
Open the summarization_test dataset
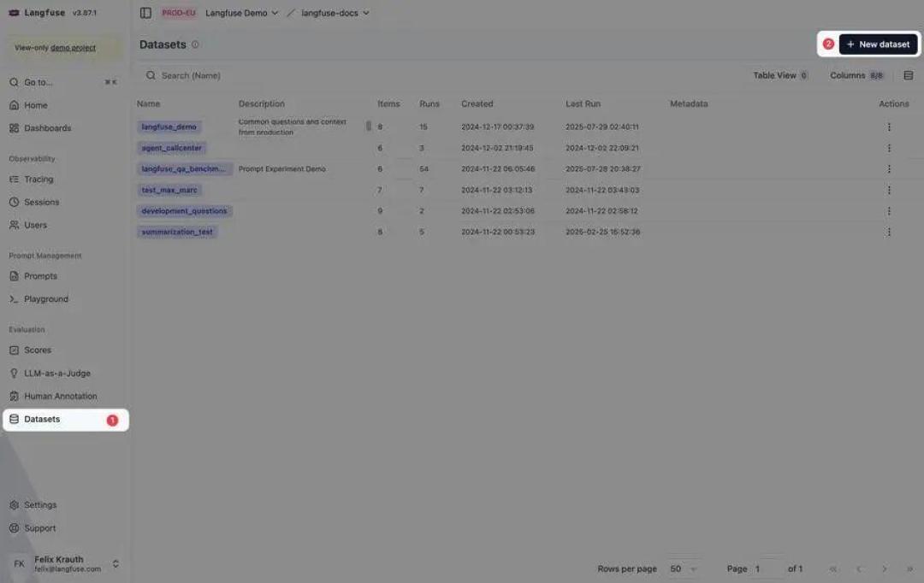click(x=177, y=232)
